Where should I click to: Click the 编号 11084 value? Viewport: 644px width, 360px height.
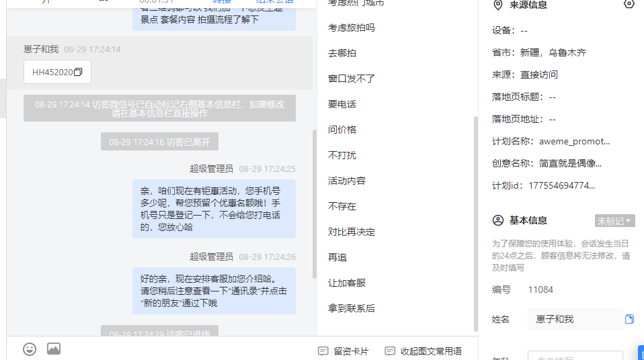pos(540,289)
